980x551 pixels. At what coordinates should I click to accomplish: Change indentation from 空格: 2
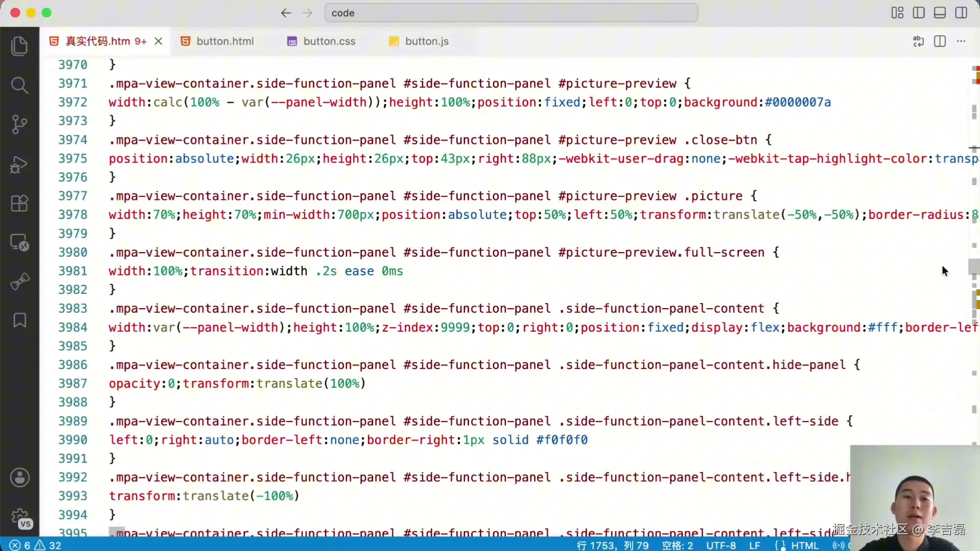677,545
